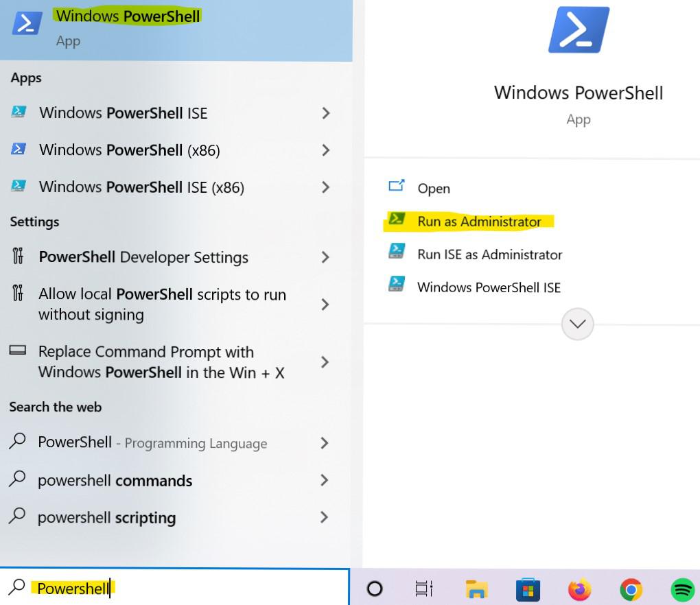Screen dimensions: 700x605
Task: Click the Windows PowerShell ISE icon in the actions list
Action: pos(397,284)
